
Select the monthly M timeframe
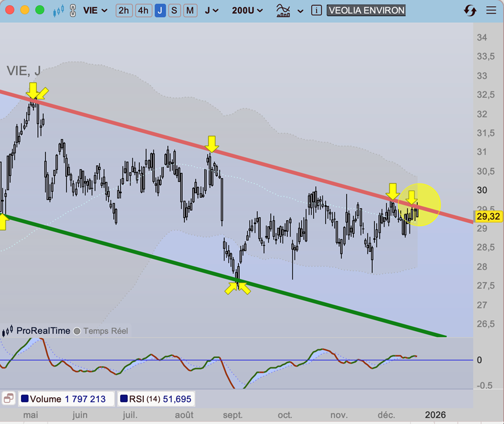190,11
